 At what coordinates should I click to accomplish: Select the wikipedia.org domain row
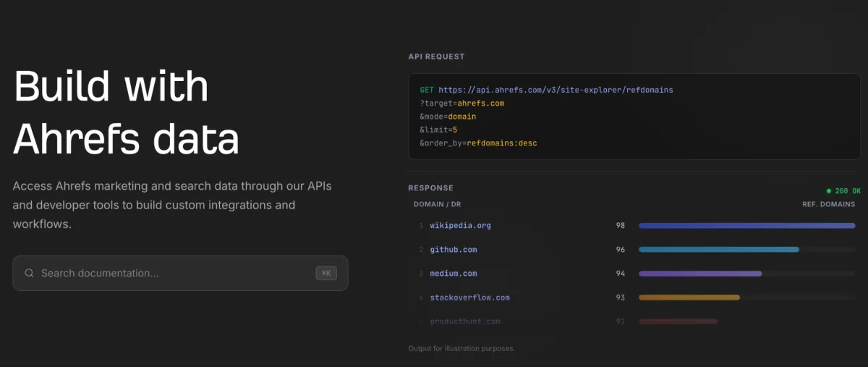tap(634, 226)
